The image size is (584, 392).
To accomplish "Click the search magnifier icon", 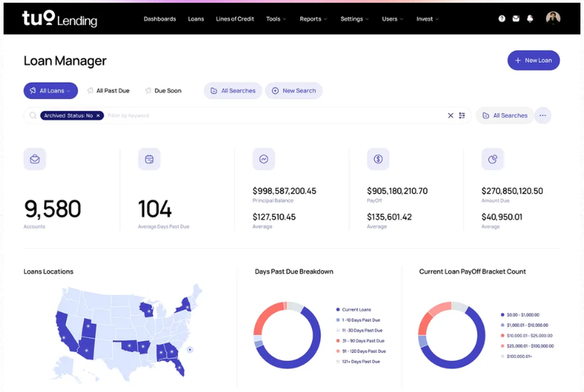I will pyautogui.click(x=33, y=116).
